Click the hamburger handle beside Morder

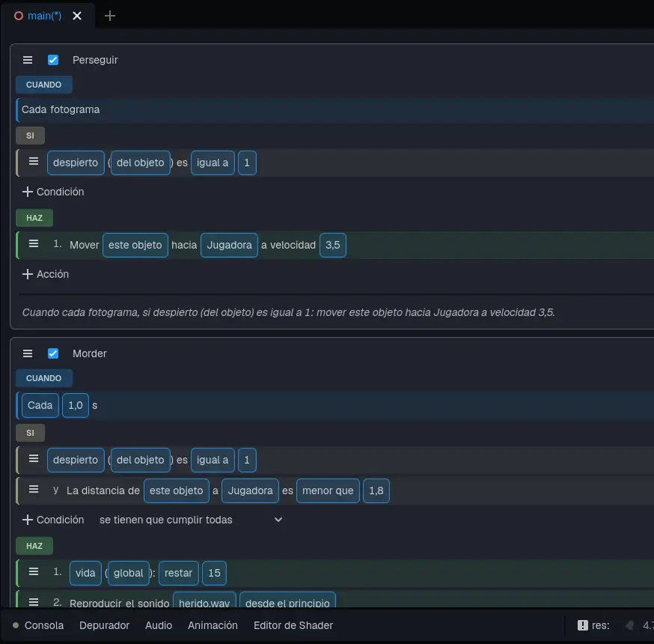pos(28,353)
